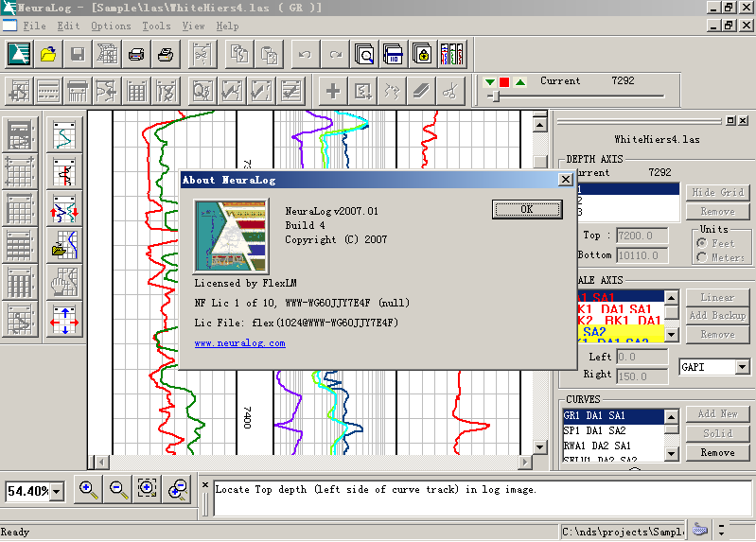Select the scissors cut tool icon
756x542 pixels.
tap(450, 91)
